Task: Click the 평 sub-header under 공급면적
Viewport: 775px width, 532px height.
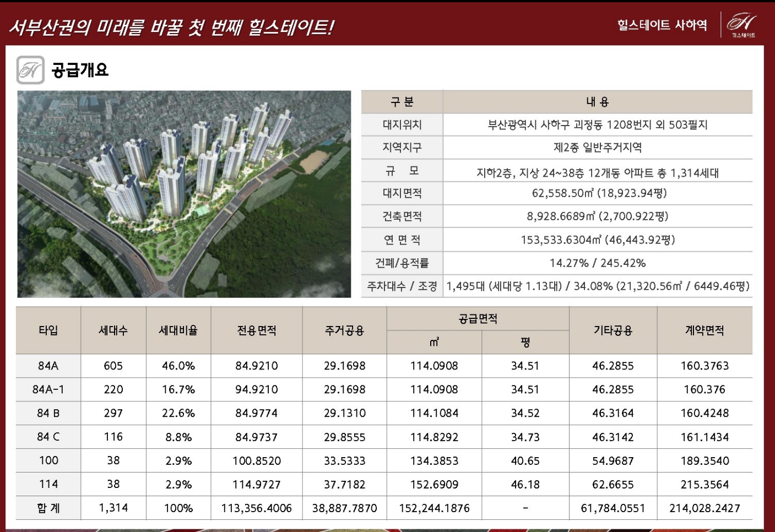Action: pos(525,343)
